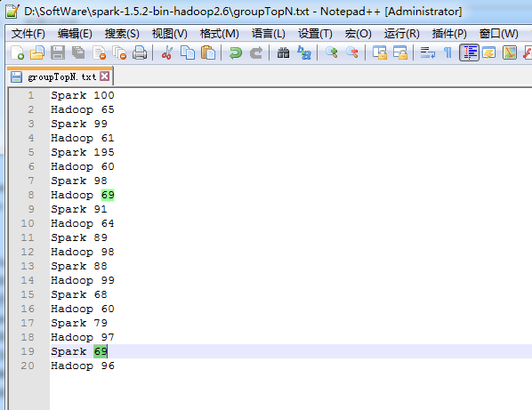Click the text 'Hadoop 64' on line 10
The image size is (532, 410).
click(x=83, y=223)
